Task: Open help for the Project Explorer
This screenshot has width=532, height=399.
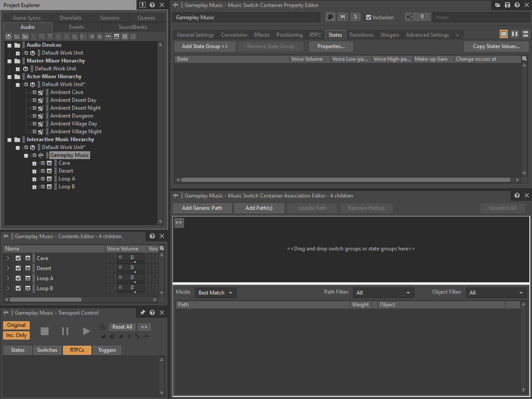Action: pyautogui.click(x=152, y=5)
